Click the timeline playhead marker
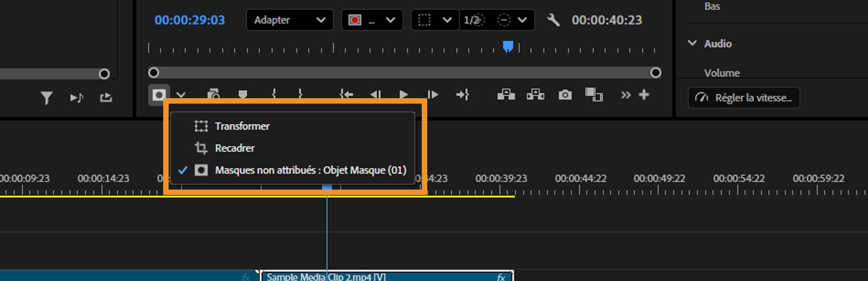This screenshot has height=281, width=868. click(x=327, y=186)
